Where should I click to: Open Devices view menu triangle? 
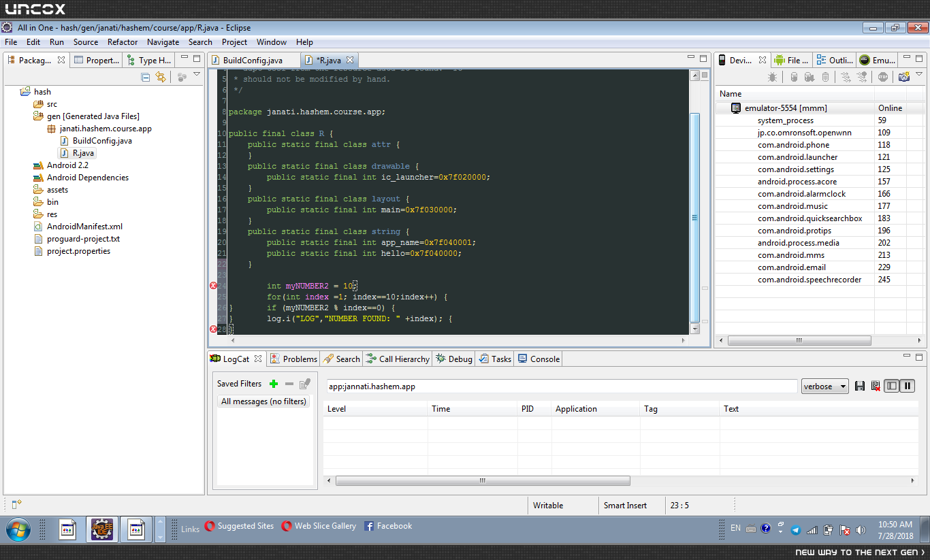919,74
